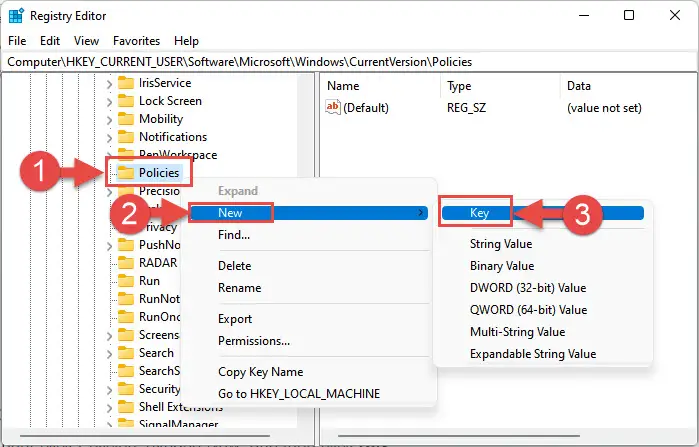Viewport: 699px width, 447px height.
Task: Click the Shell Extensions folder icon
Action: point(126,407)
